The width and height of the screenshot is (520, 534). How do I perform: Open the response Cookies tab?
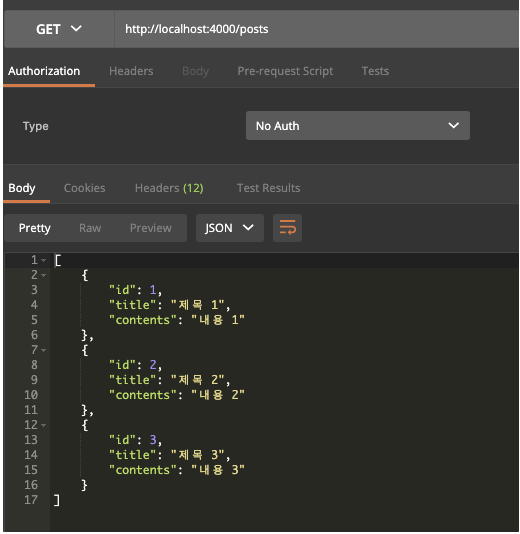pos(84,188)
